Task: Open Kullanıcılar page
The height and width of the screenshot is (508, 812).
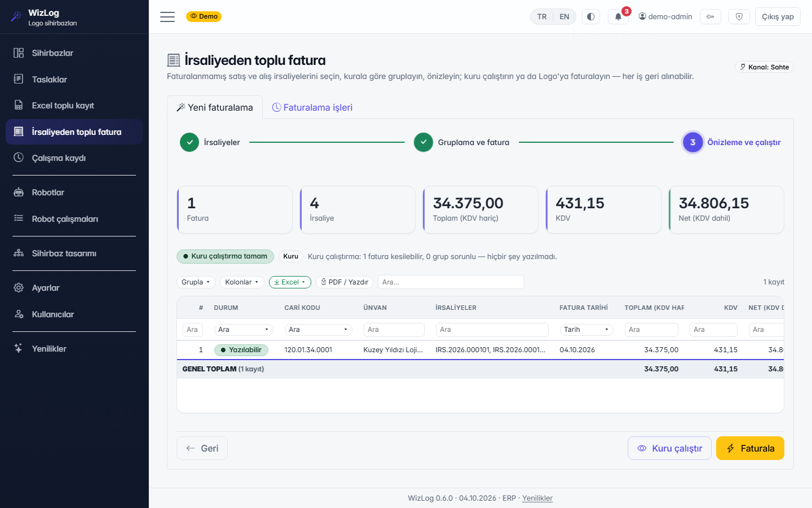Action: tap(74, 314)
